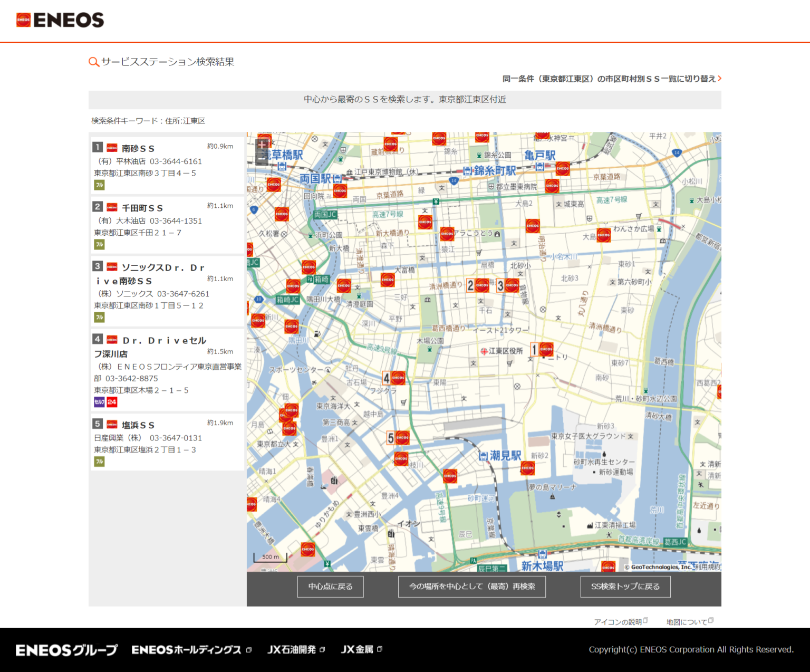Click map marker numbered 1 near 江東区役所
Screen dimensions: 810x672
pos(546,349)
